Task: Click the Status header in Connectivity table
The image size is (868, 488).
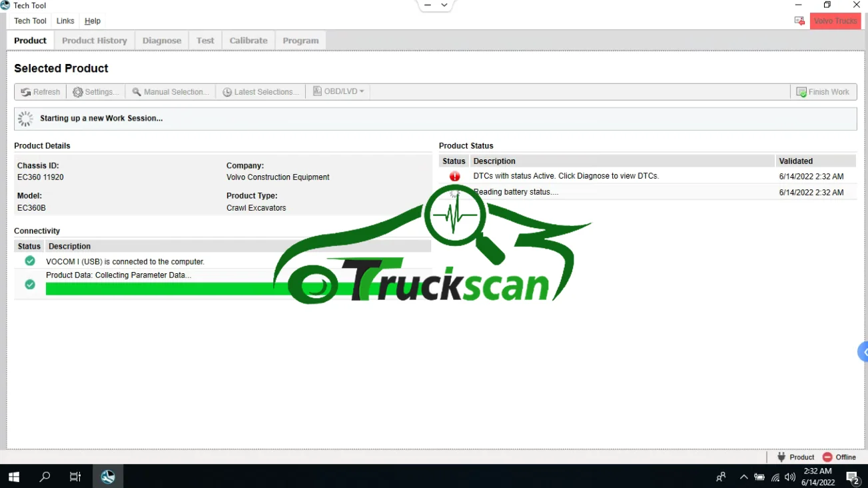Action: click(x=29, y=247)
